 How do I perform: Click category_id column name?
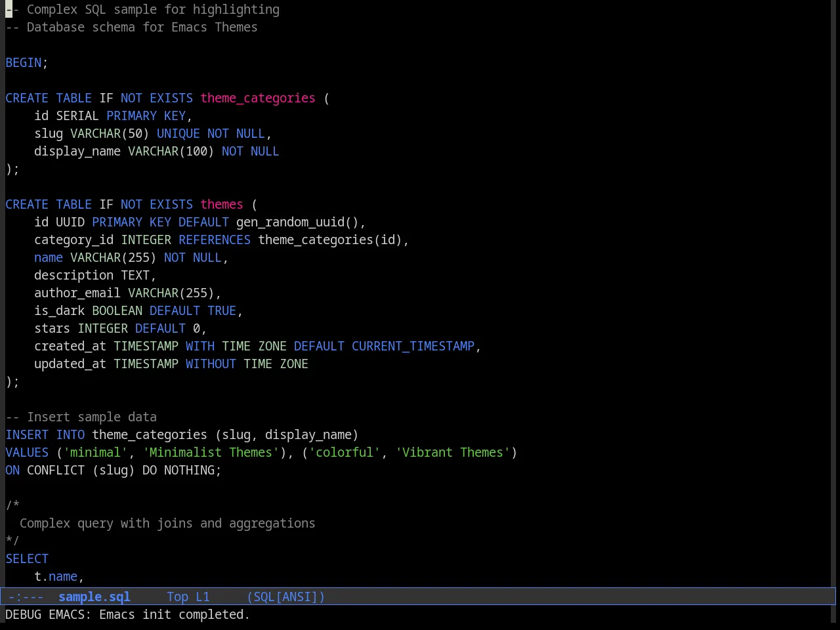tap(73, 240)
